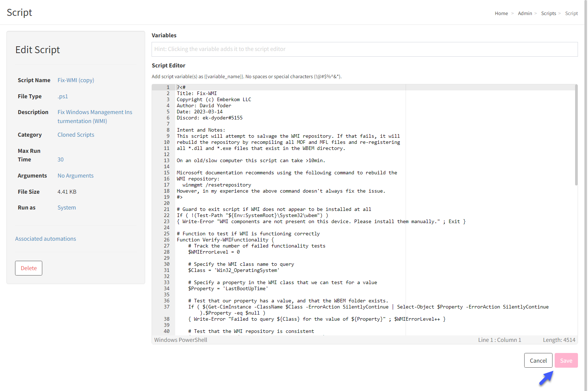
Task: Navigate to the Admin breadcrumb
Action: [525, 13]
